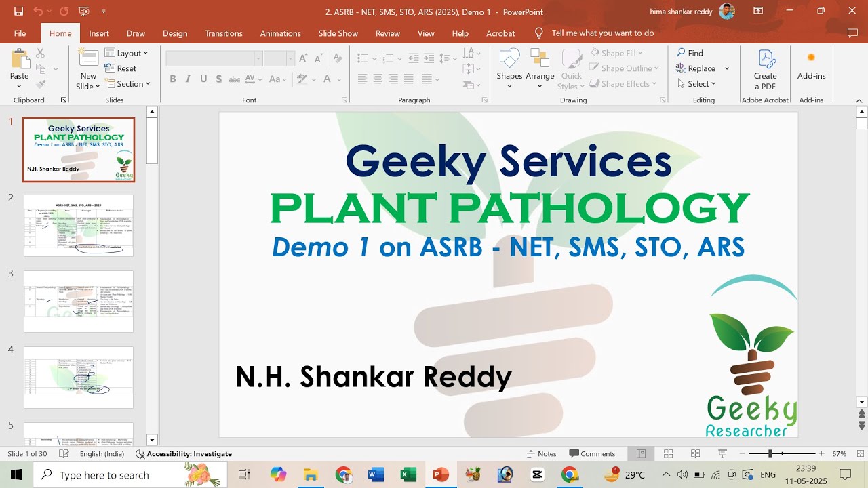Start slideshow from beginning quick access icon
Viewport: 868px width, 488px height.
[x=84, y=11]
